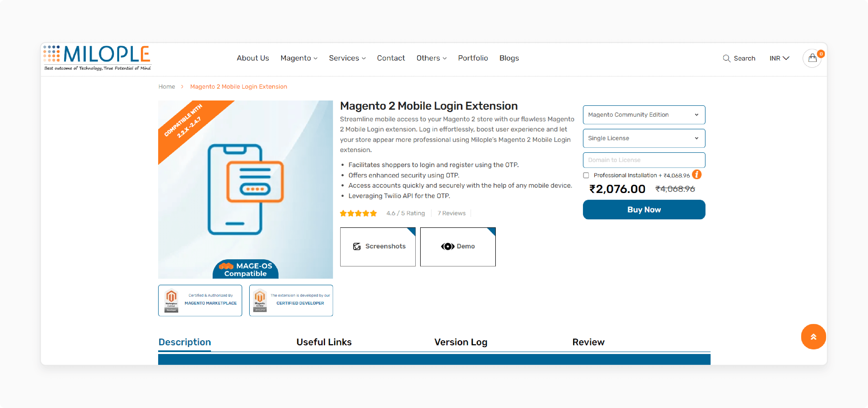Click the Screenshots icon button

coord(356,246)
